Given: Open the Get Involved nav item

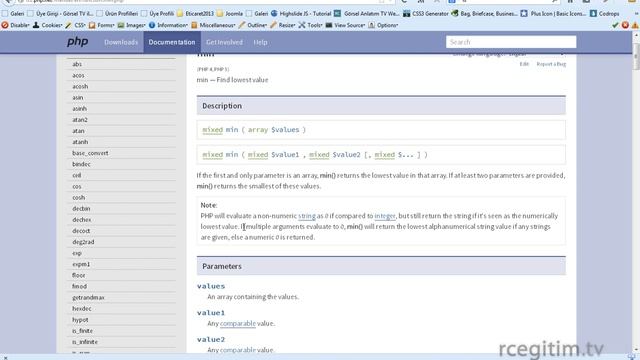Looking at the screenshot, I should pos(224,42).
